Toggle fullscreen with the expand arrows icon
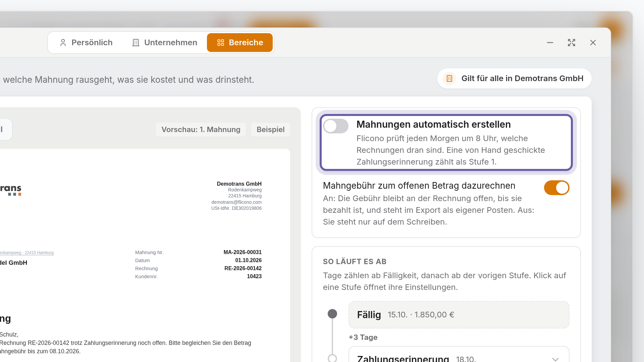 click(572, 43)
